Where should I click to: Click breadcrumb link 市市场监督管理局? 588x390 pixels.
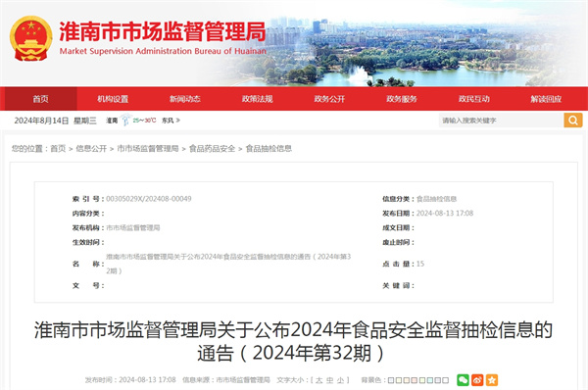point(148,149)
